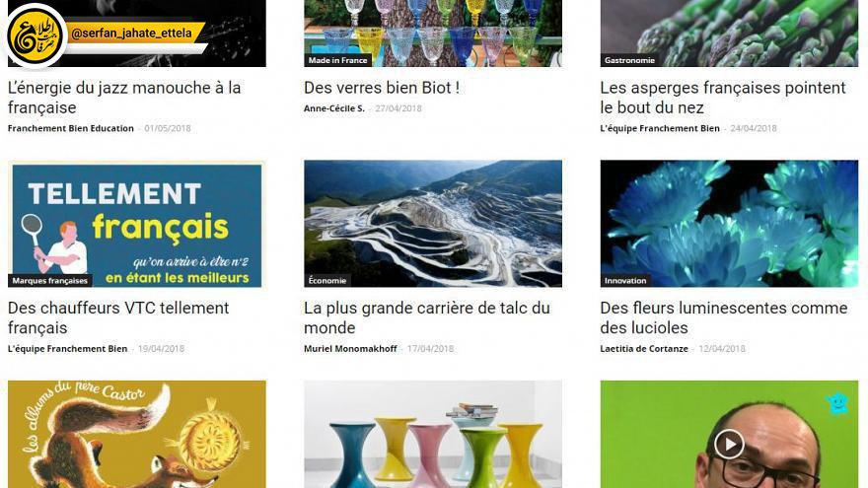The width and height of the screenshot is (868, 488).
Task: Select the Économie category label
Action: (x=327, y=281)
